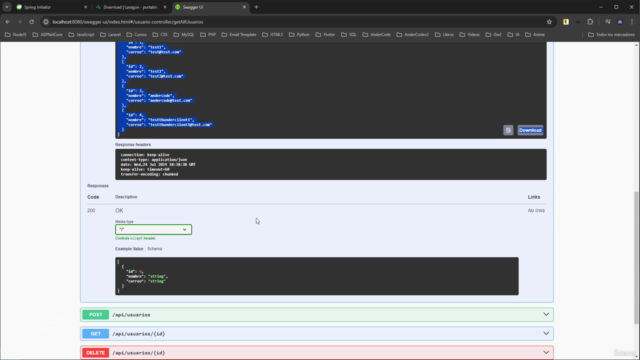Screen dimensions: 640x360
Task: Open the AnderCodev2 bookmark folder
Action: [x=413, y=35]
